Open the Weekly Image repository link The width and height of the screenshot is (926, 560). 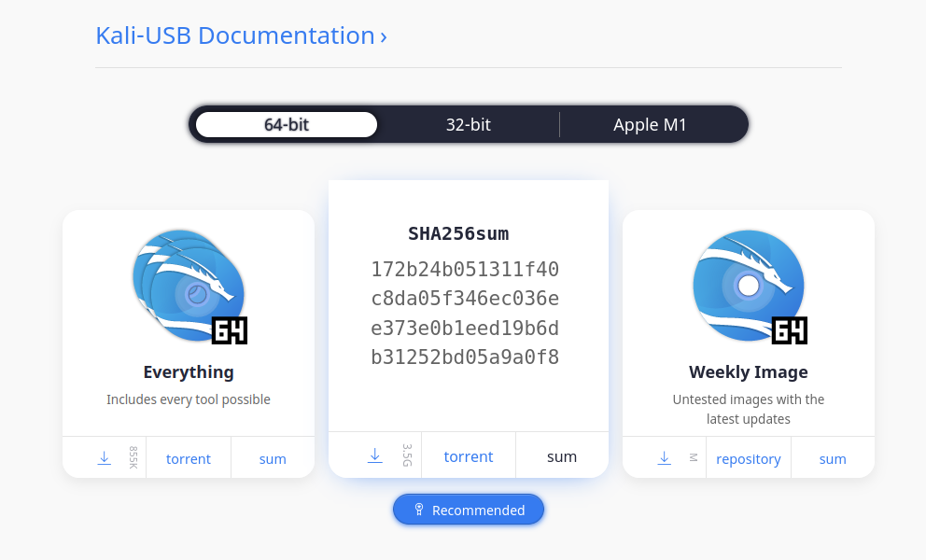click(749, 459)
